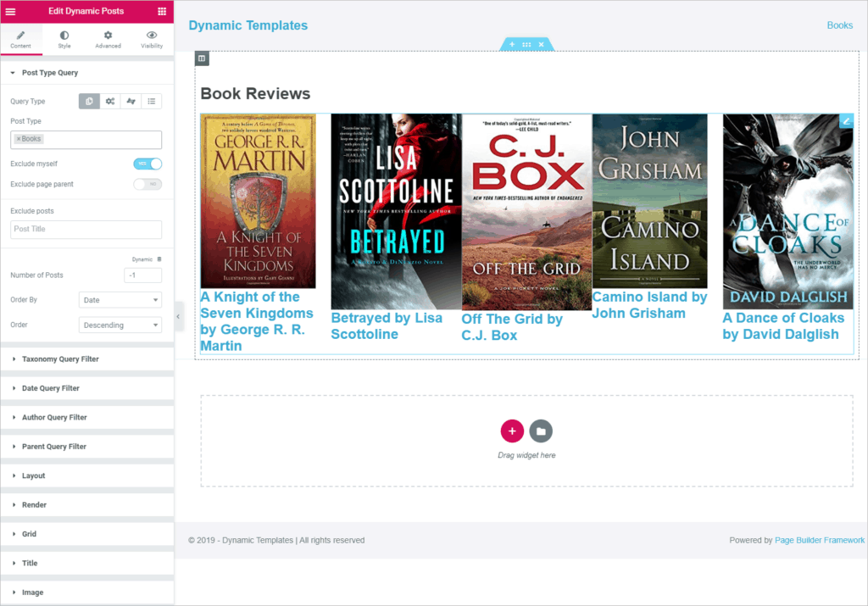Image resolution: width=868 pixels, height=606 pixels.
Task: Open the Order By dropdown
Action: click(x=120, y=300)
